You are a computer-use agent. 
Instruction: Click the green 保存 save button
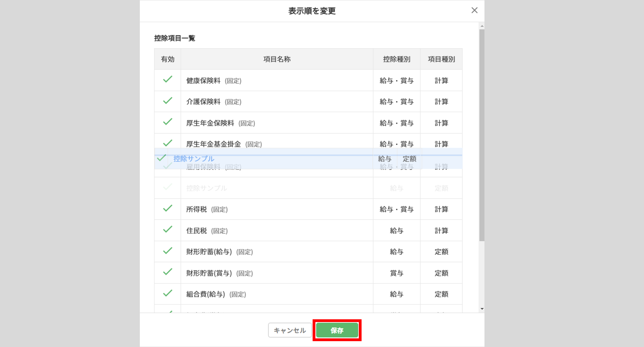(x=337, y=330)
